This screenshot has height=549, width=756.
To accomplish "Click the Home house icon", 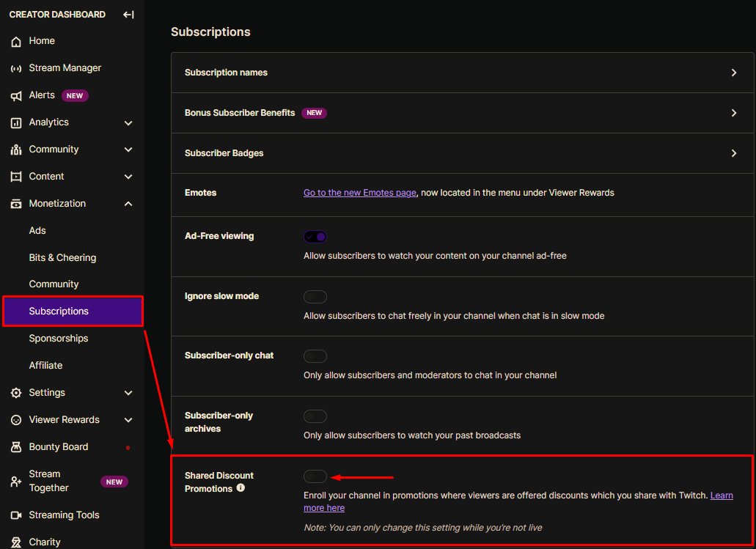I will [x=16, y=42].
